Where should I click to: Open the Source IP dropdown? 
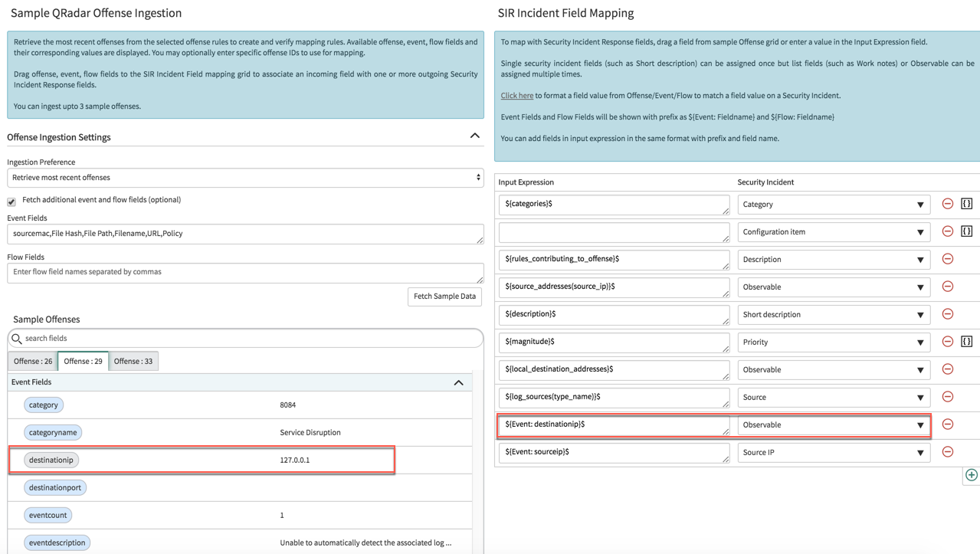click(834, 453)
